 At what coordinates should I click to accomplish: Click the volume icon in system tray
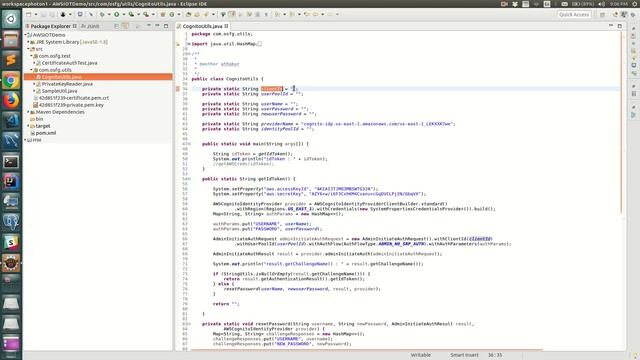coord(601,4)
